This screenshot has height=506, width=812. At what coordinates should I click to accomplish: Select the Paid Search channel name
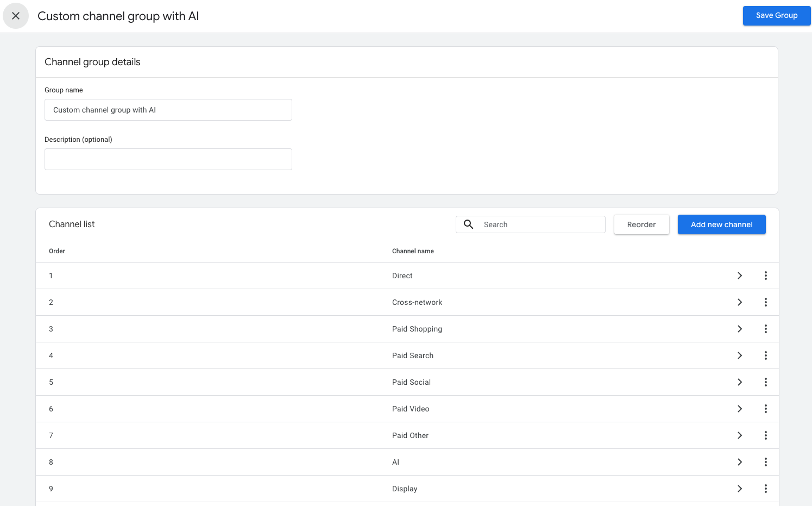(x=413, y=355)
